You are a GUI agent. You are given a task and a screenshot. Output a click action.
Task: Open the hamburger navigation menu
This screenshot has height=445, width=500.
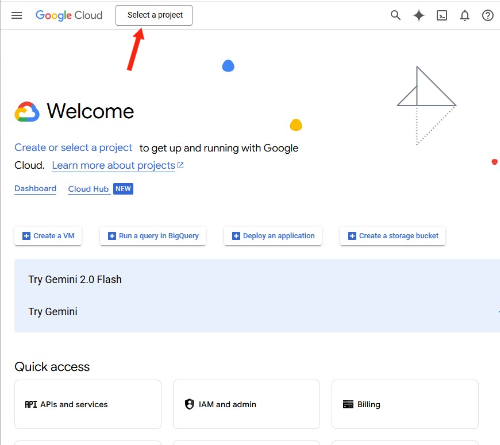pyautogui.click(x=17, y=15)
